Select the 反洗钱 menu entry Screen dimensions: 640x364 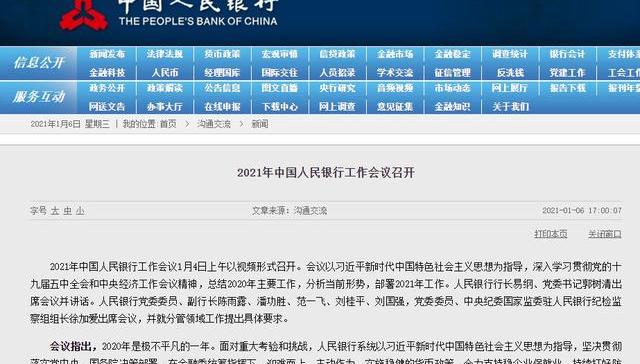pos(510,73)
